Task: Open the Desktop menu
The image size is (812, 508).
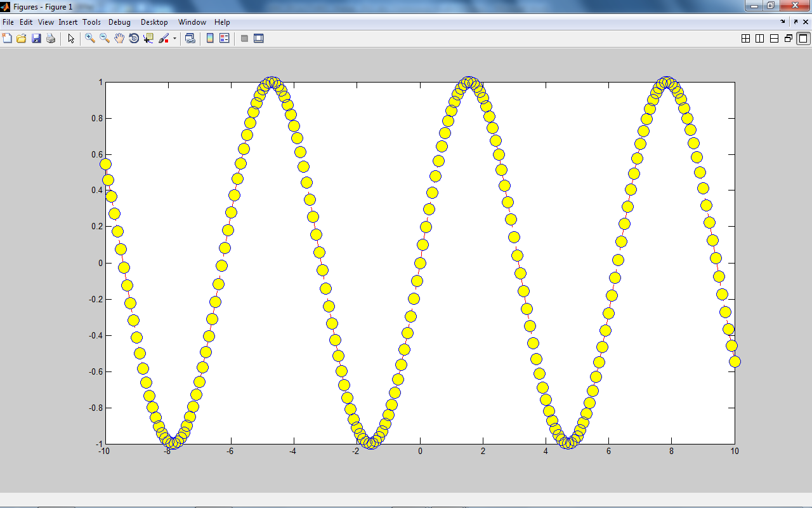Action: (154, 22)
